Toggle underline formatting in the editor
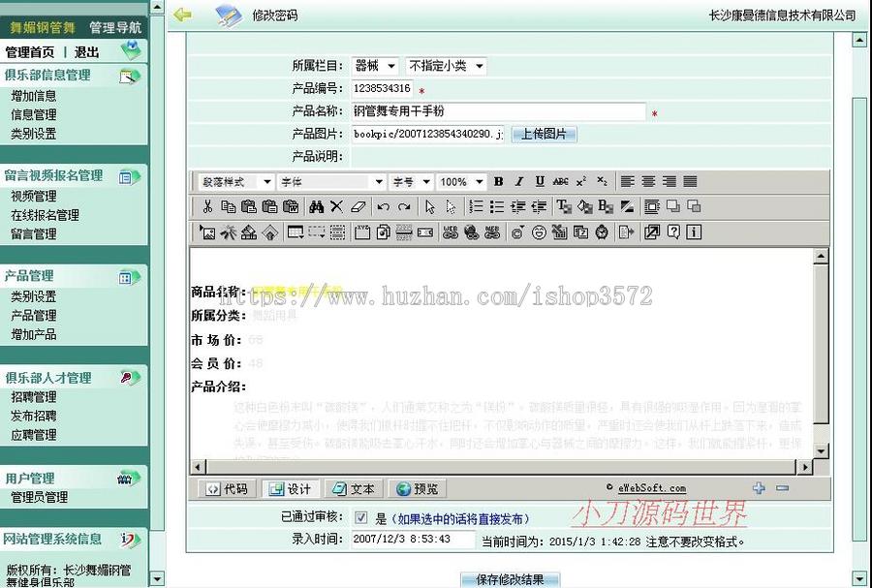 click(539, 181)
